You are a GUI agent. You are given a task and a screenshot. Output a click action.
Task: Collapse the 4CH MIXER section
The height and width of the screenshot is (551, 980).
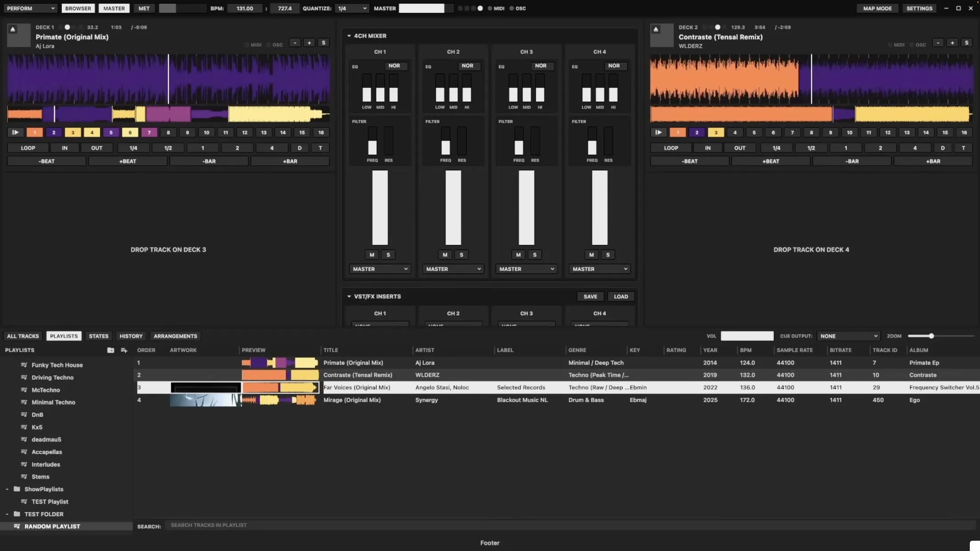(x=349, y=36)
